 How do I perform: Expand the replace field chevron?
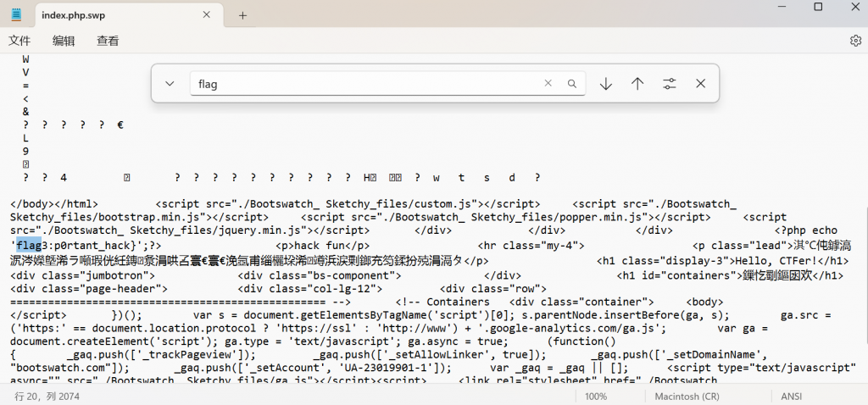170,84
